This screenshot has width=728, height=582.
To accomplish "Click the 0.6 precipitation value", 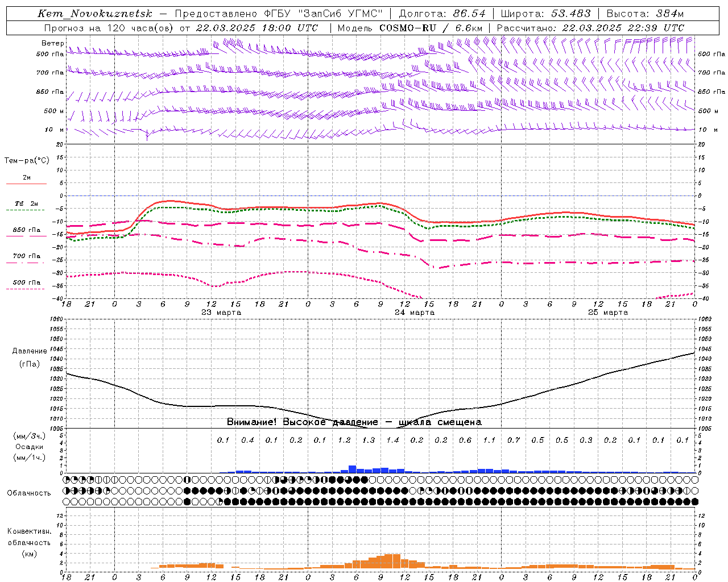I will tap(465, 440).
